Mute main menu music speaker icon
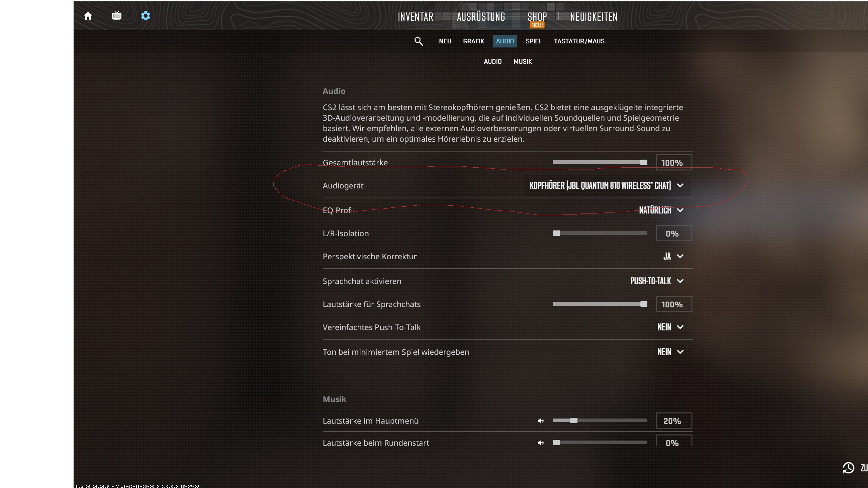Image resolution: width=868 pixels, height=488 pixels. [541, 421]
